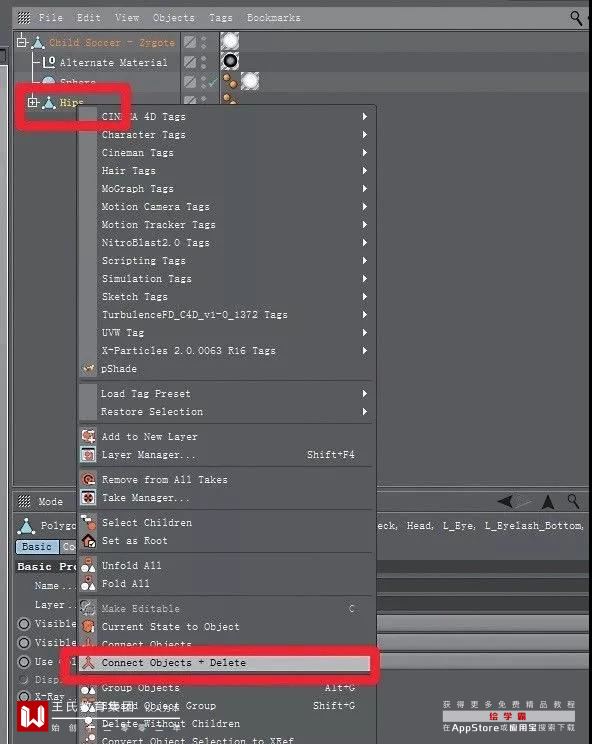
Task: Go back with the Attribute Manager left arrow
Action: 506,501
